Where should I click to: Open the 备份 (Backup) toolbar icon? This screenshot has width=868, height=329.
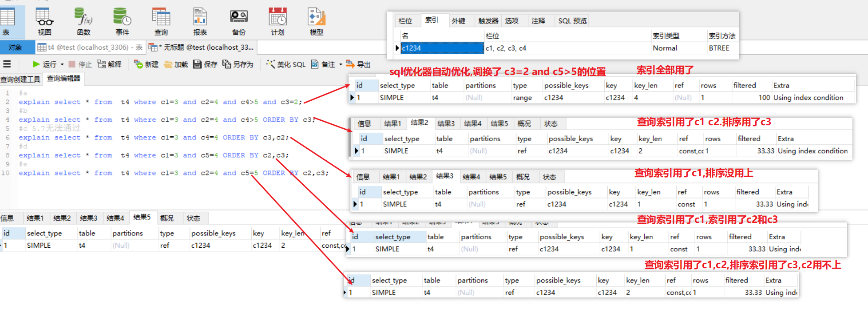(239, 21)
